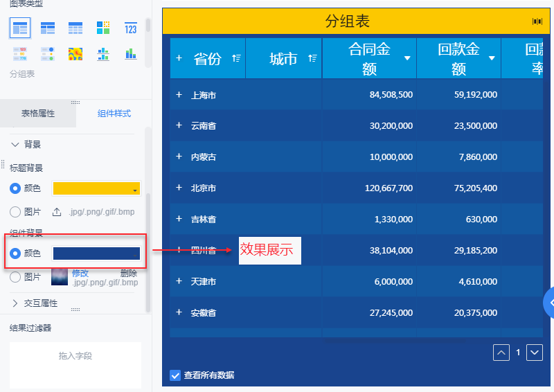This screenshot has height=392, width=554.
Task: Collapse the 背景 section
Action: tap(15, 144)
